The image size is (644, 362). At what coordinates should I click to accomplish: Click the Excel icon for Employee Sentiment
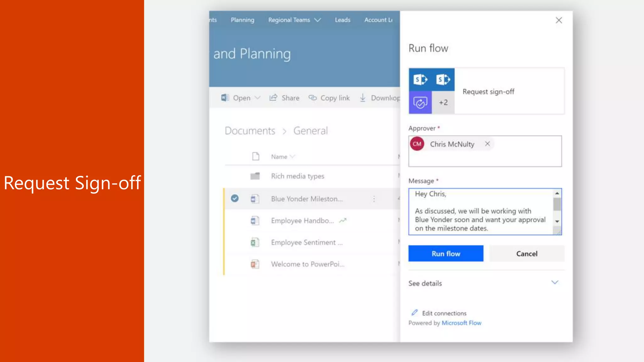coord(254,242)
